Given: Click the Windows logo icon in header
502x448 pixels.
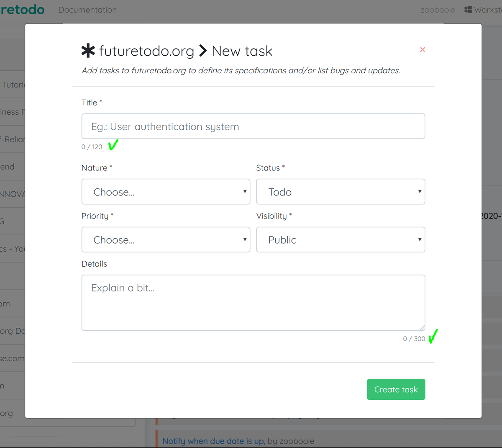Looking at the screenshot, I should 468,10.
